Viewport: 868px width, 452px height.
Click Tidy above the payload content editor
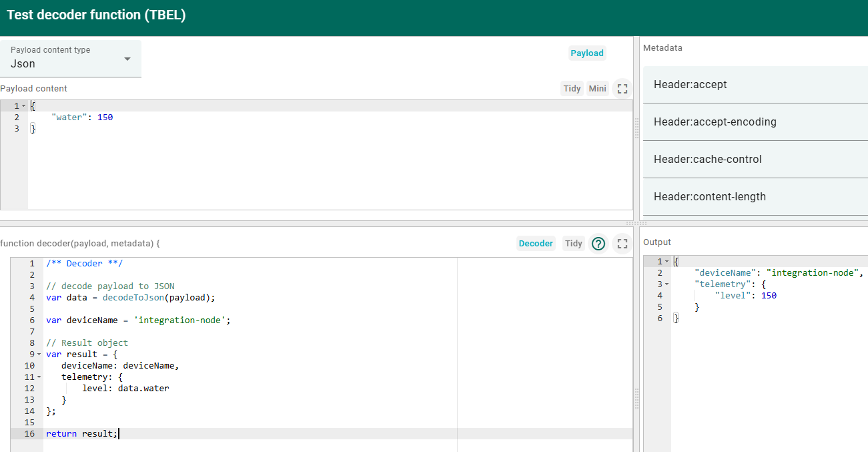[x=572, y=89]
